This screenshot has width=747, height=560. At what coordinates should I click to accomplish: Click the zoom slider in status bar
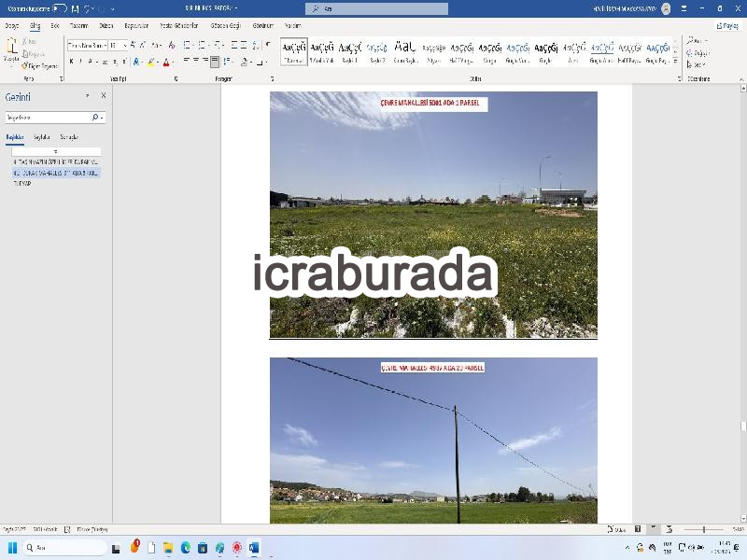[704, 529]
